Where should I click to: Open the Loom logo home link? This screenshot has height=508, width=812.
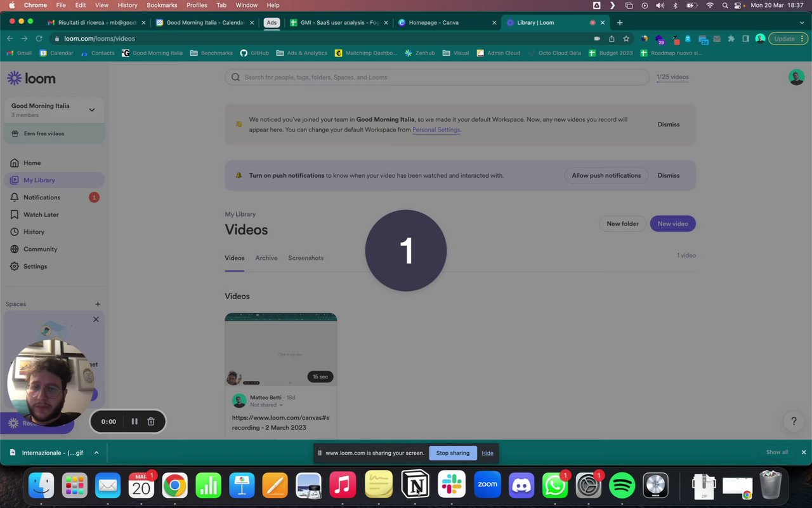[x=31, y=79]
